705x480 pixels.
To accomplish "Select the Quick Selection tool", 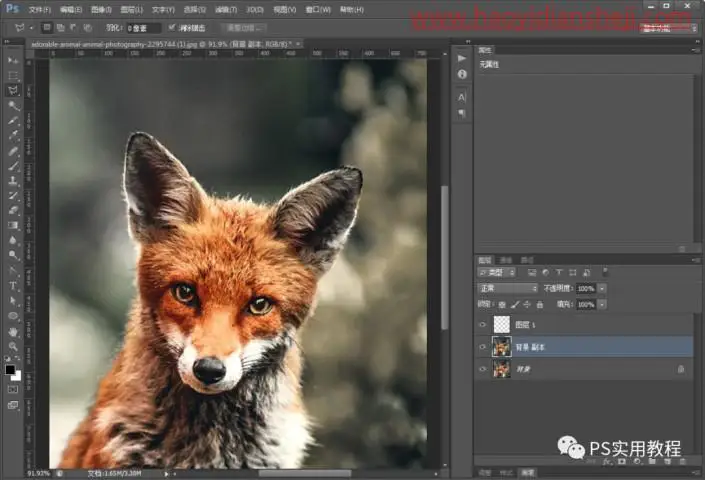I will [13, 106].
